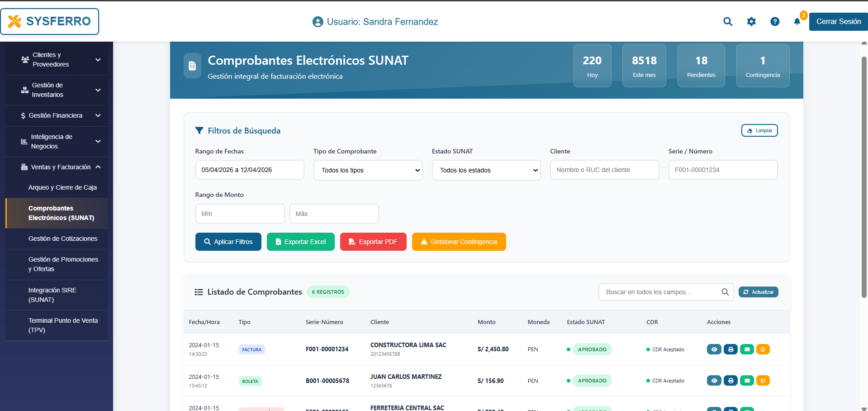Image resolution: width=868 pixels, height=411 pixels.
Task: Focus the Serie / Número field
Action: click(x=723, y=170)
